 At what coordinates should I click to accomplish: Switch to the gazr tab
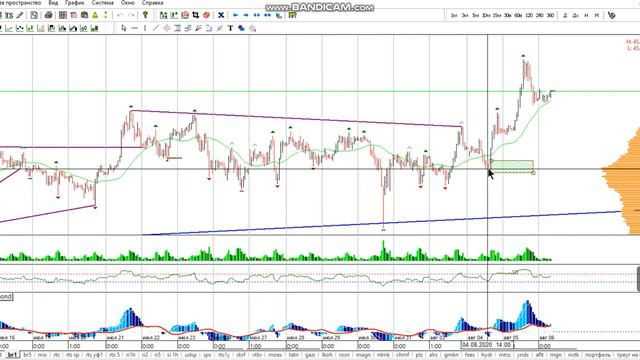[x=310, y=355]
